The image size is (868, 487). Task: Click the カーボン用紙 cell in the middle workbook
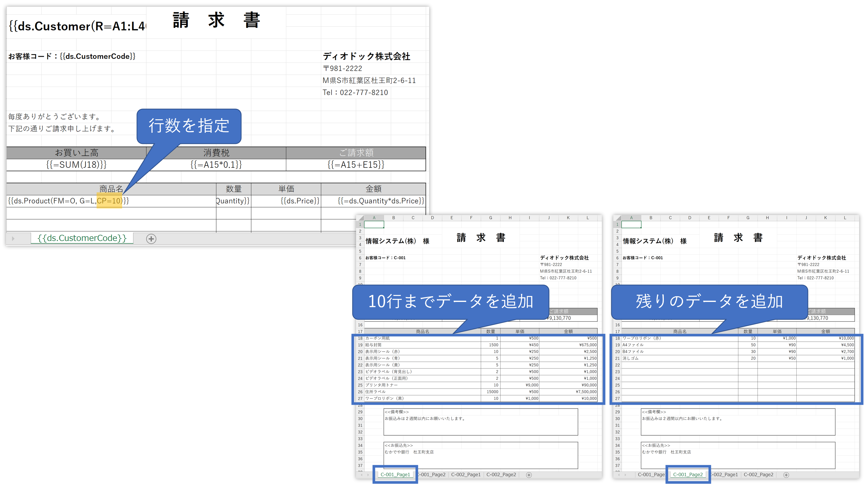[x=423, y=338]
